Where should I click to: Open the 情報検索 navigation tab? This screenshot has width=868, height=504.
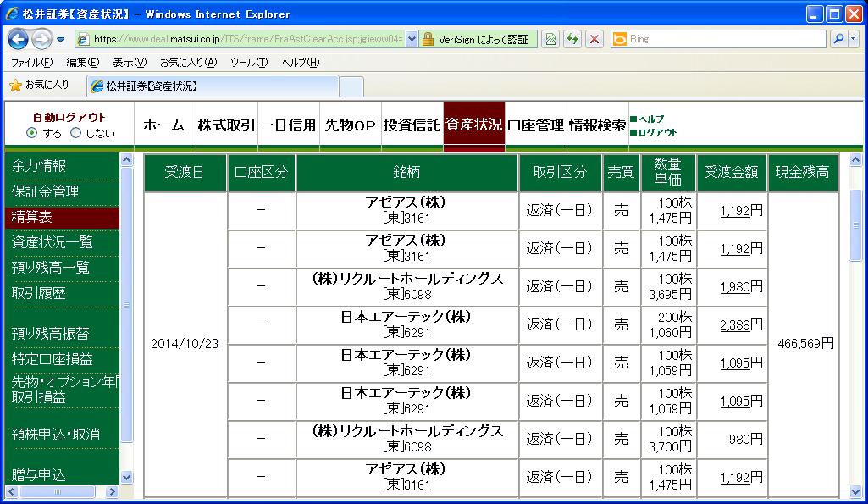point(598,125)
